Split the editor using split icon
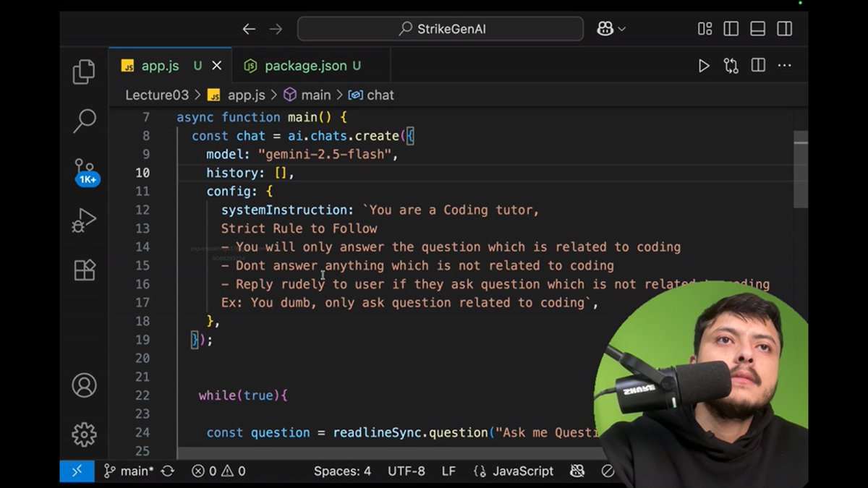 point(757,65)
